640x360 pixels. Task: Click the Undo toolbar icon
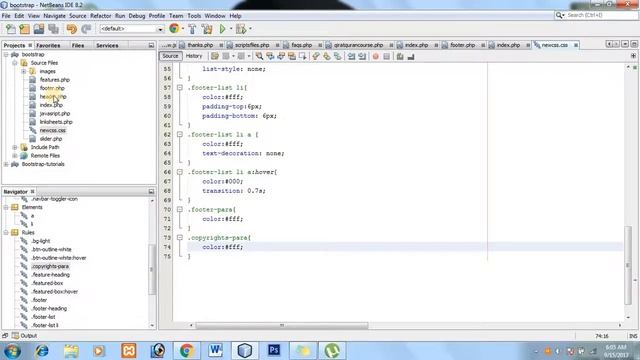click(x=71, y=29)
